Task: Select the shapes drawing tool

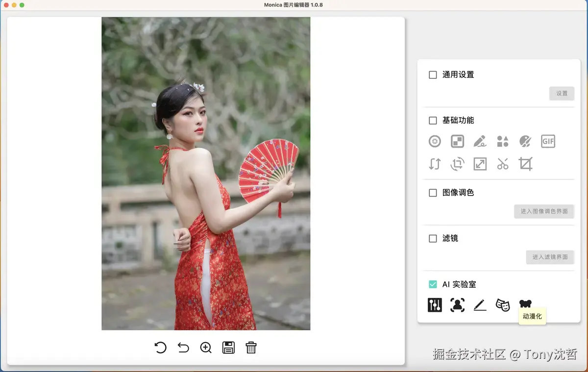Action: pyautogui.click(x=503, y=142)
